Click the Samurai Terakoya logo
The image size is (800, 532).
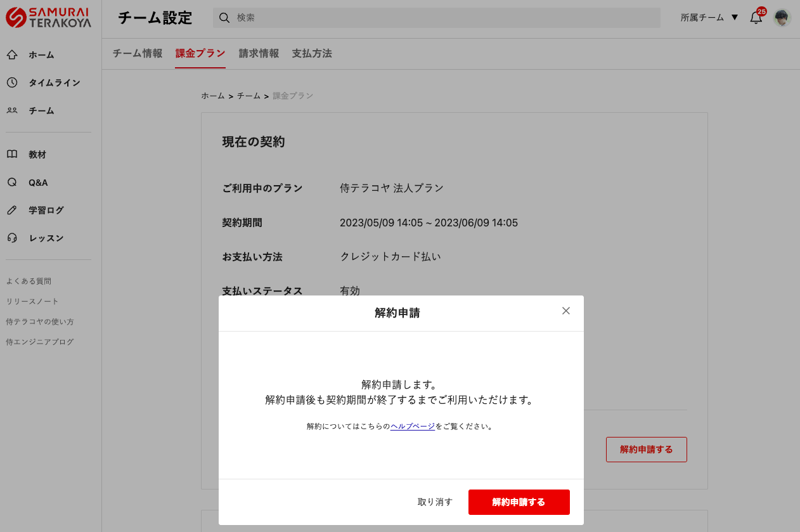click(49, 18)
